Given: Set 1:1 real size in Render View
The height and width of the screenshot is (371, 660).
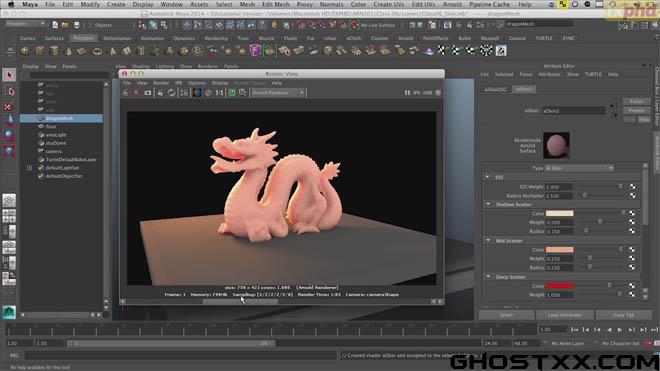Looking at the screenshot, I should click(219, 93).
